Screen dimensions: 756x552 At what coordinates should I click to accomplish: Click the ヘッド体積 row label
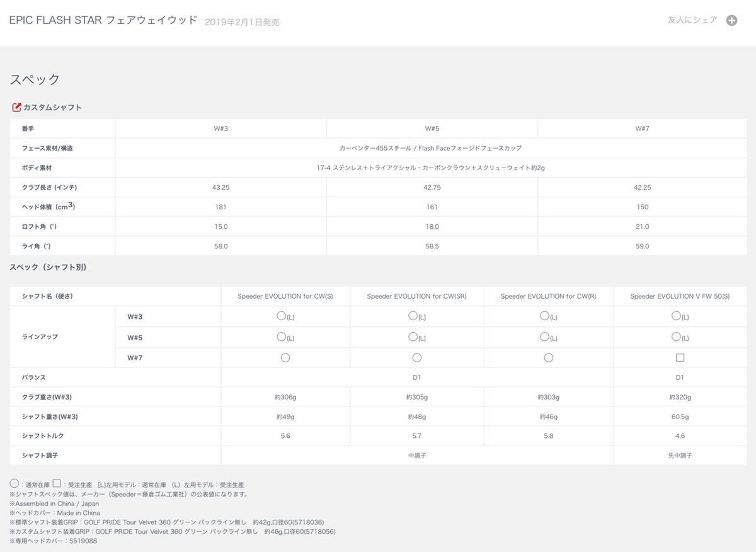(49, 206)
